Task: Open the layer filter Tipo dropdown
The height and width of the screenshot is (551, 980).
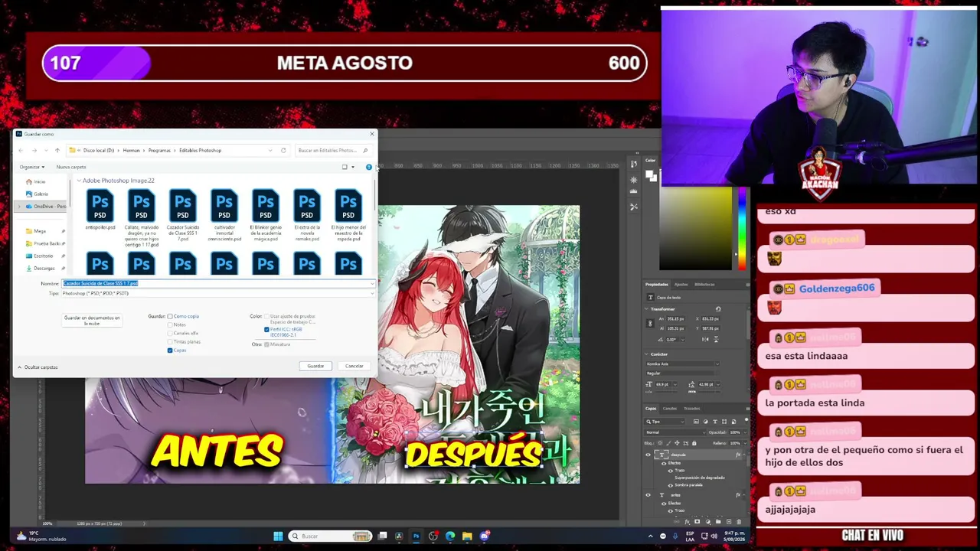Action: 666,422
